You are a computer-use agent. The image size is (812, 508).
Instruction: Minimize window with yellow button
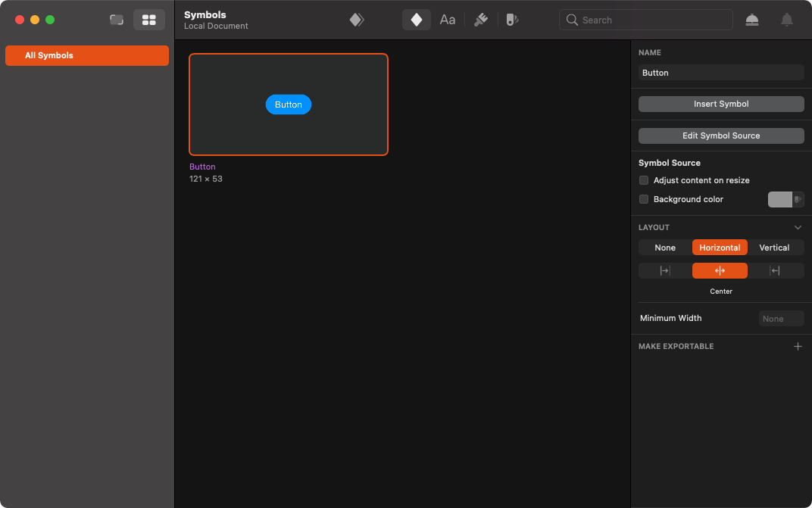pyautogui.click(x=35, y=20)
